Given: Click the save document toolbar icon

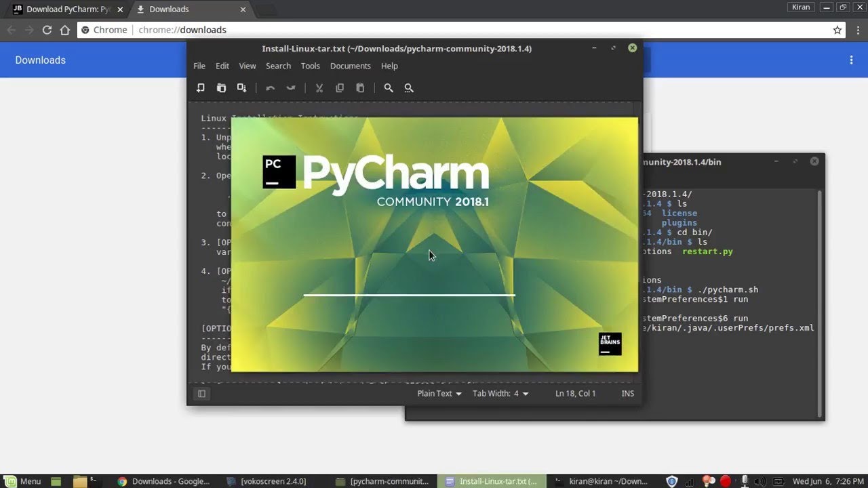Looking at the screenshot, I should pyautogui.click(x=241, y=88).
